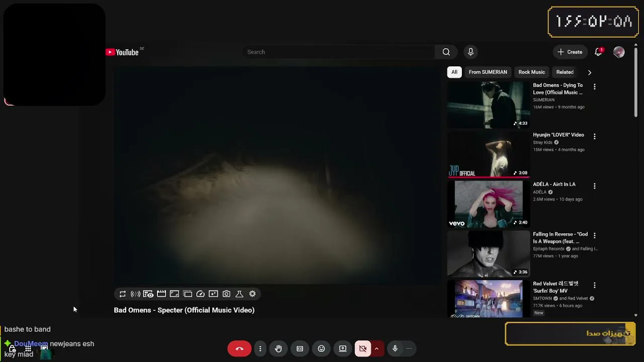Open the Falling In Reverse 'God Is A Weapon' title

click(560, 238)
